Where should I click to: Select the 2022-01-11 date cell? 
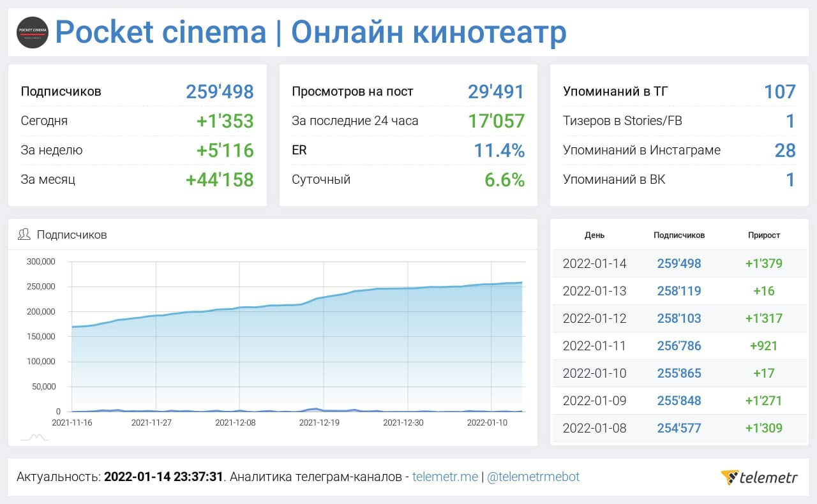[x=595, y=346]
